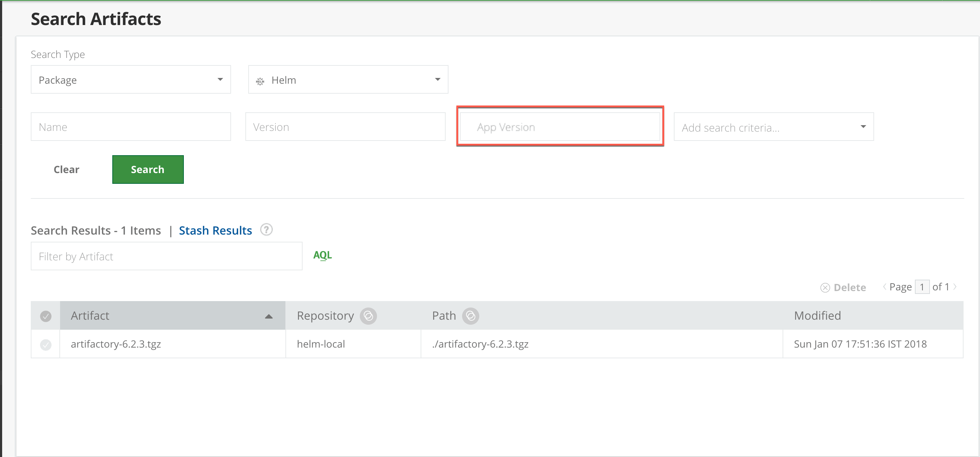Click the green Search button
The height and width of the screenshot is (457, 980).
tap(148, 169)
